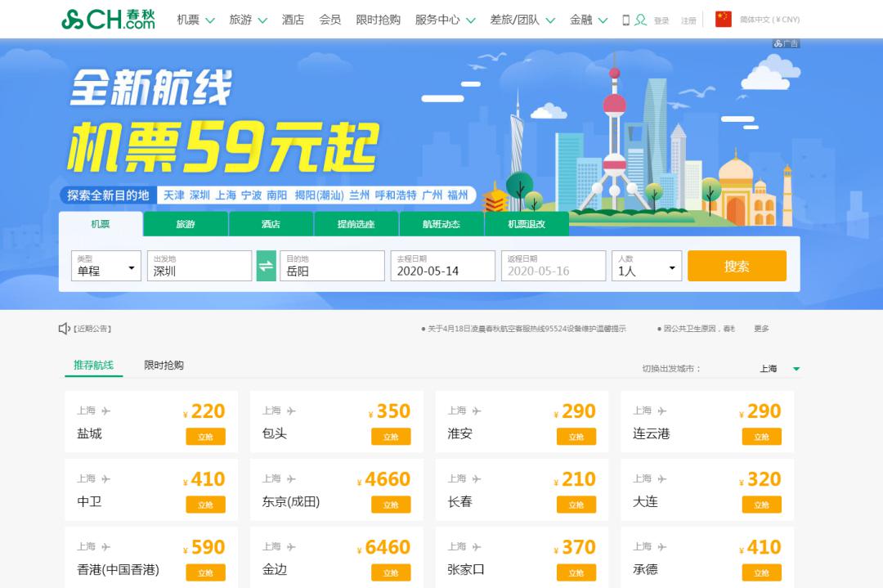
Task: Click the CH.com Spring Airlines logo
Action: point(108,19)
